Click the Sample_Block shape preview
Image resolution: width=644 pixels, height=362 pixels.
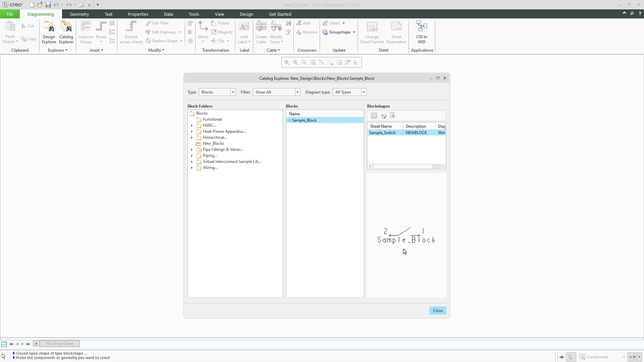(406, 236)
